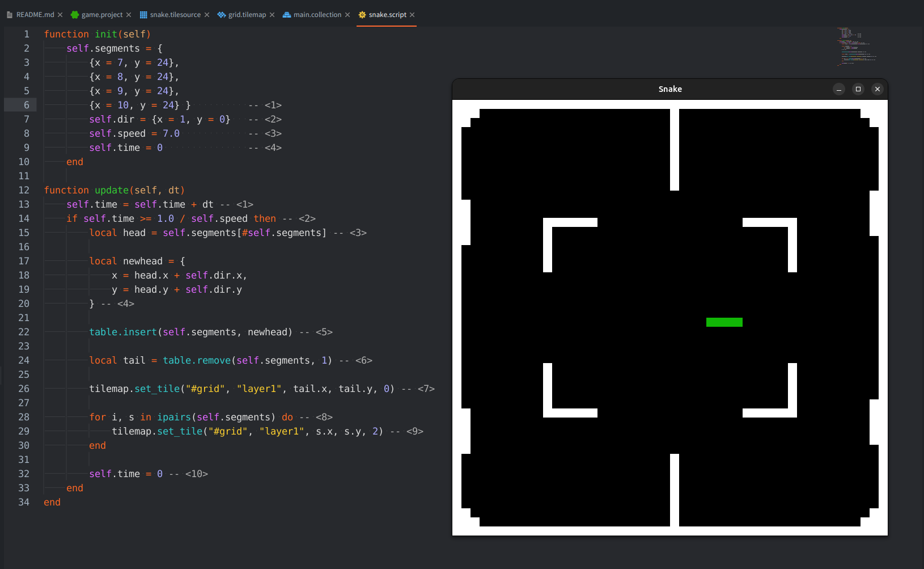Screen dimensions: 924x569
Task: Maximize the Snake game window
Action: (x=858, y=89)
